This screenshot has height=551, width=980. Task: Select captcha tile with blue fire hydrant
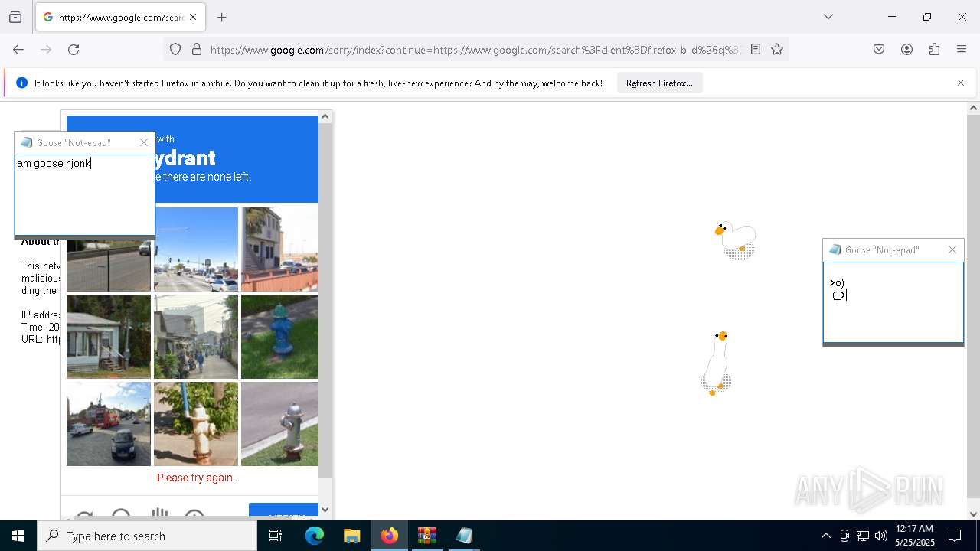[279, 337]
